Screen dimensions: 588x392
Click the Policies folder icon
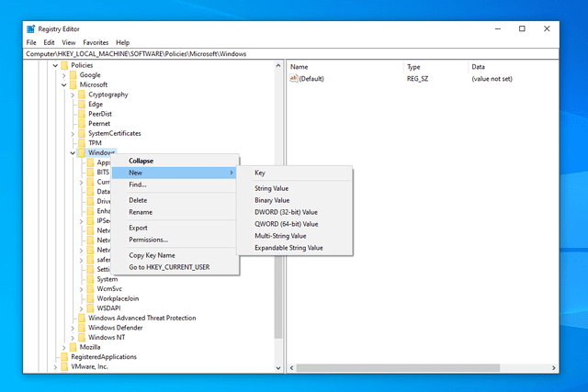pos(64,65)
